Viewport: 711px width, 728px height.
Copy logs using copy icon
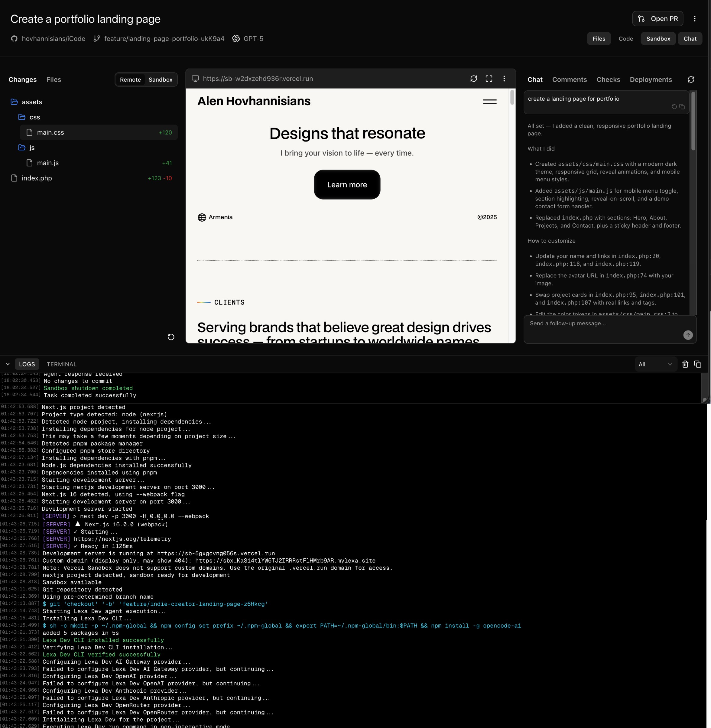coord(698,364)
